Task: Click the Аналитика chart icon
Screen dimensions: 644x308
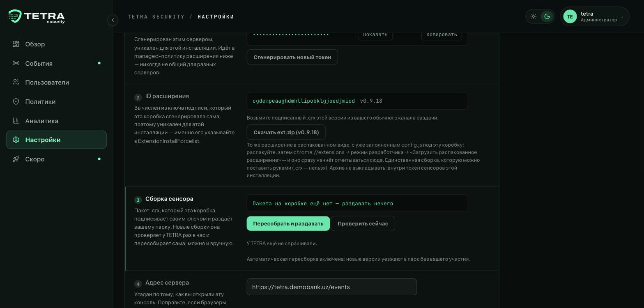Action: (x=16, y=121)
